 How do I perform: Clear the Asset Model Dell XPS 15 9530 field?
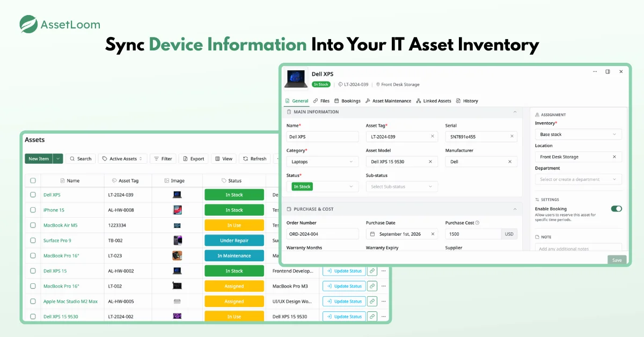430,162
